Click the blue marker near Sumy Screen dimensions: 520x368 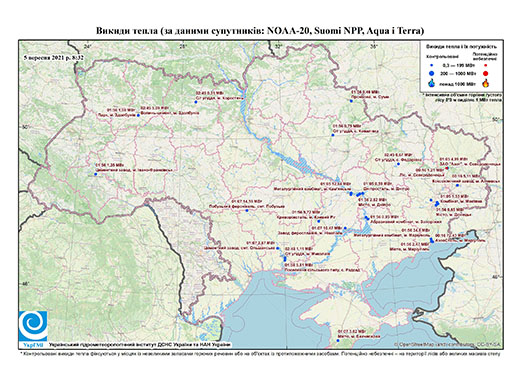[x=351, y=101]
